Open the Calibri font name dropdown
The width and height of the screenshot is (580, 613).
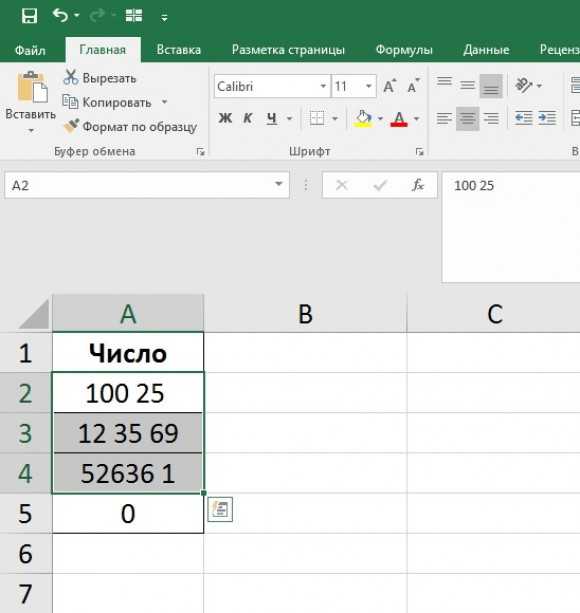pos(323,86)
